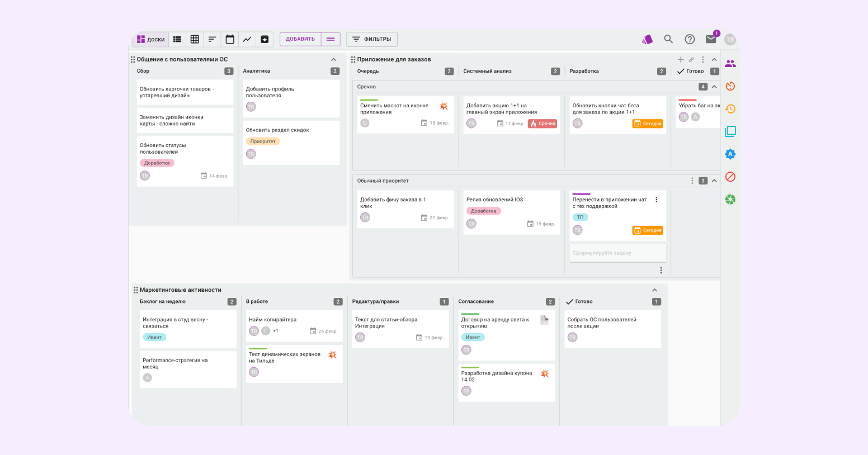Image resolution: width=868 pixels, height=455 pixels.
Task: Click the blue A badge sidebar icon
Action: (730, 154)
